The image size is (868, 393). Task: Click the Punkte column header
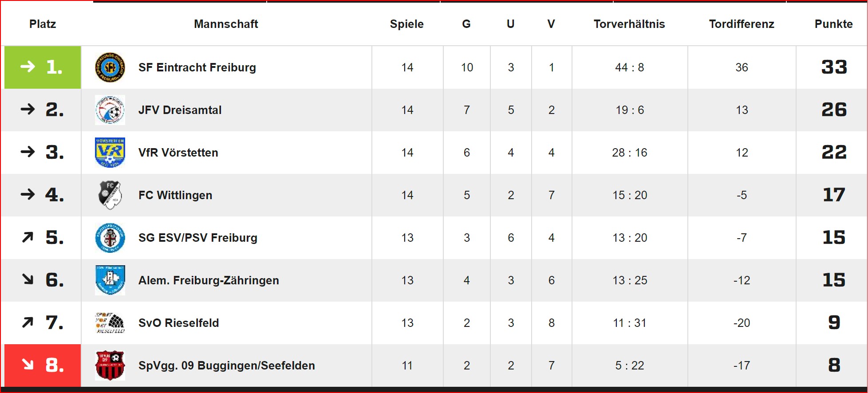pos(833,24)
